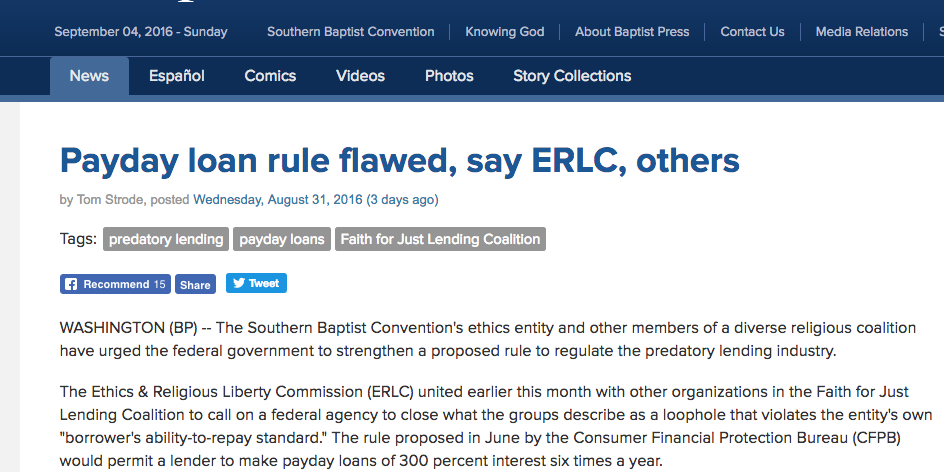Open the Knowing God link

(x=505, y=32)
